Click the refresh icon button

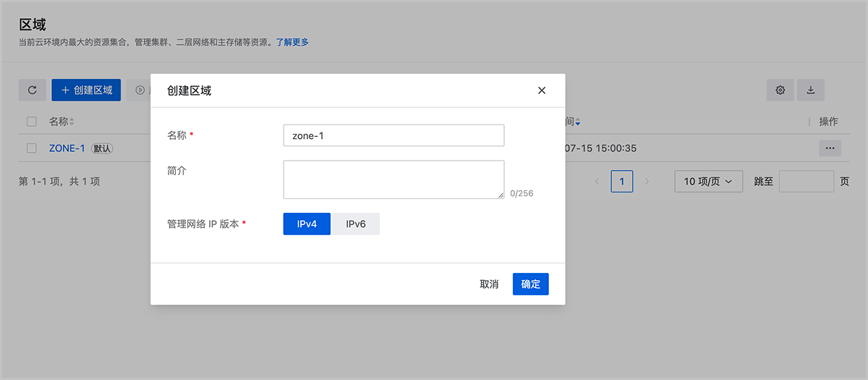click(32, 90)
